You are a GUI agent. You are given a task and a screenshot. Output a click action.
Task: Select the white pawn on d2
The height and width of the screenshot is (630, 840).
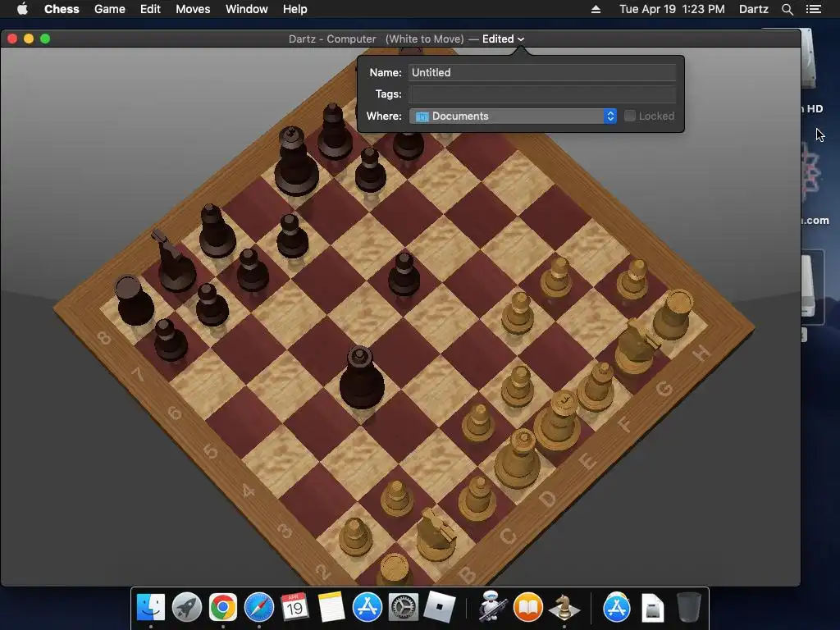click(477, 422)
